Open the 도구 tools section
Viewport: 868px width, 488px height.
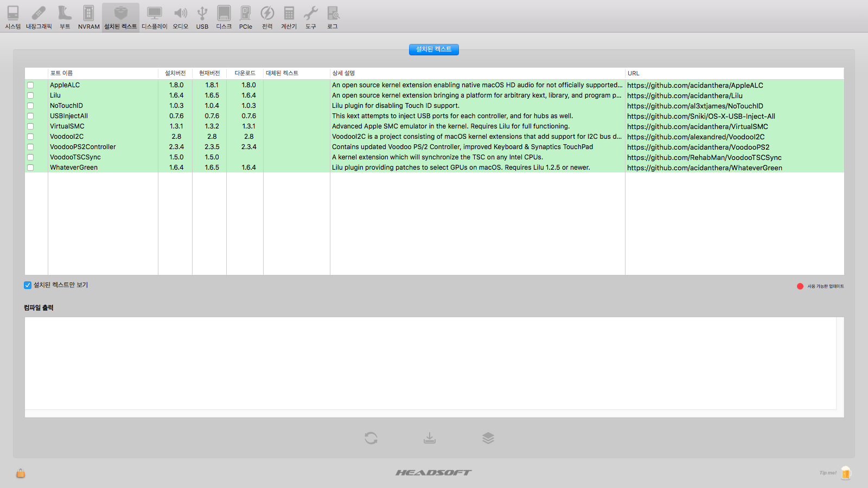(311, 17)
